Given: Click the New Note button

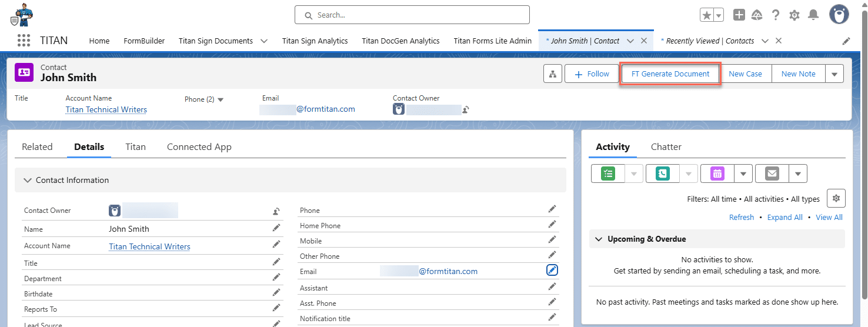Looking at the screenshot, I should tap(798, 74).
